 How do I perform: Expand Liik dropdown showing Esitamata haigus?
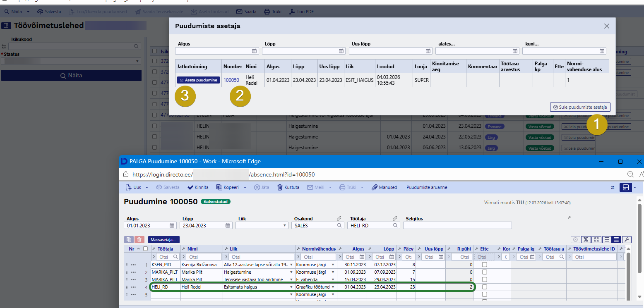[x=291, y=287]
